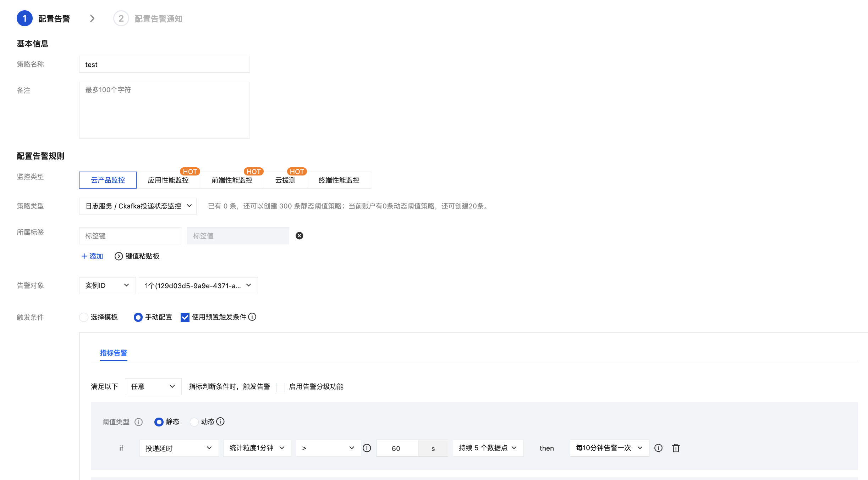Uncheck 使用预置触发条件 checkbox
The width and height of the screenshot is (868, 480).
click(x=185, y=317)
